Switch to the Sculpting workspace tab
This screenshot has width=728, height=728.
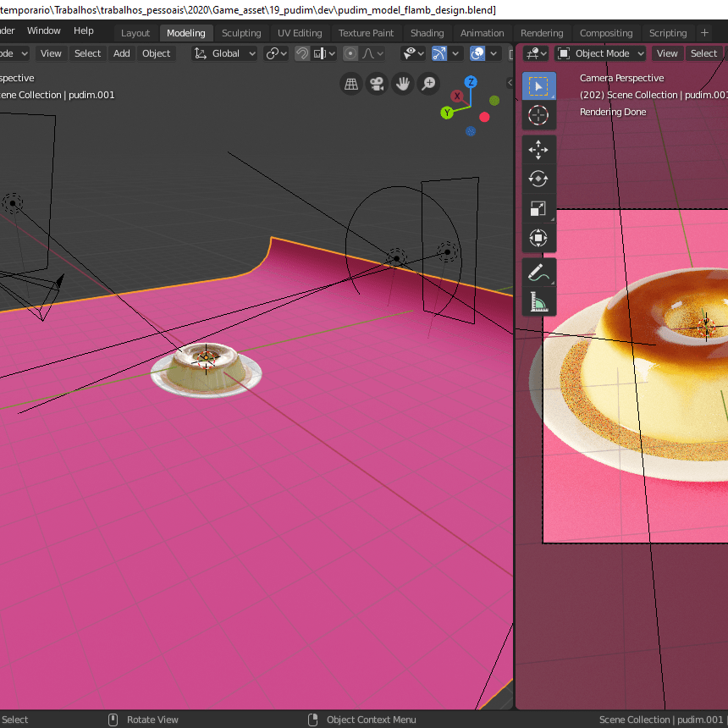pos(241,33)
